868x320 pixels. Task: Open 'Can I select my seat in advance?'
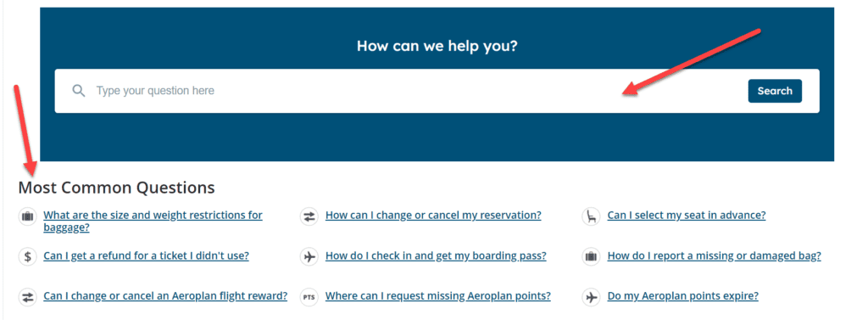click(687, 216)
